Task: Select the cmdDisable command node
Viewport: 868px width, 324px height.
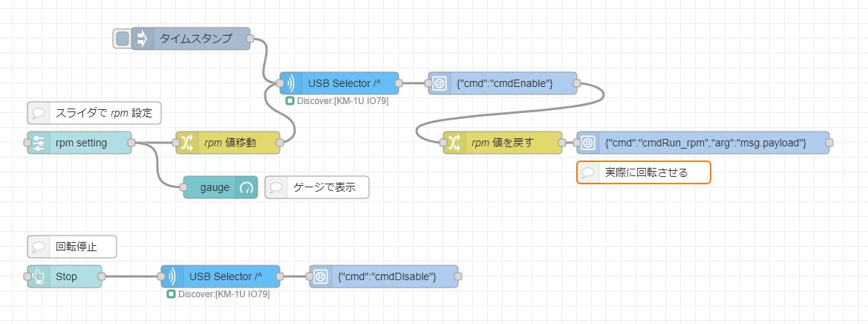Action: coord(384,276)
